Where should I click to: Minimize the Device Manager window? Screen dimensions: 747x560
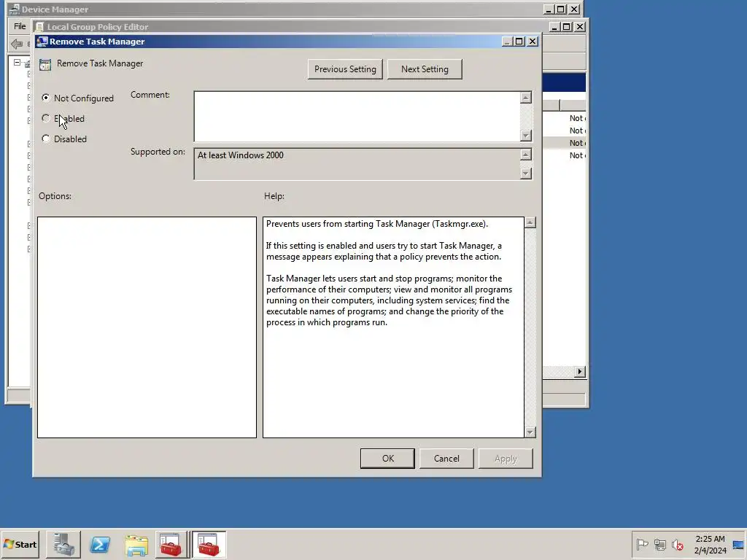[549, 9]
